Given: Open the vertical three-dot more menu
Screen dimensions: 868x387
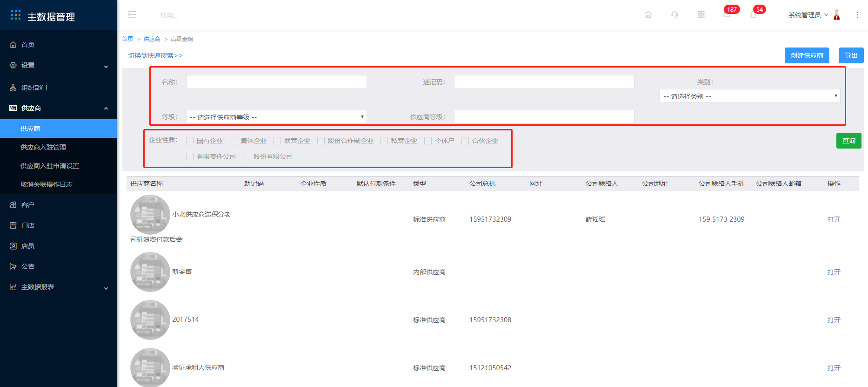Looking at the screenshot, I should [857, 15].
